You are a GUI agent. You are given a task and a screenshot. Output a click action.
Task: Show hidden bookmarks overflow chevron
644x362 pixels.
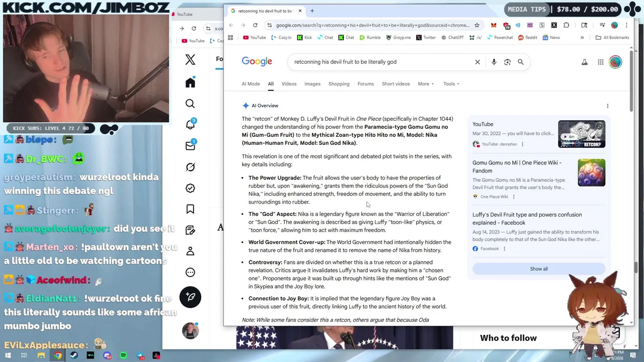582,37
